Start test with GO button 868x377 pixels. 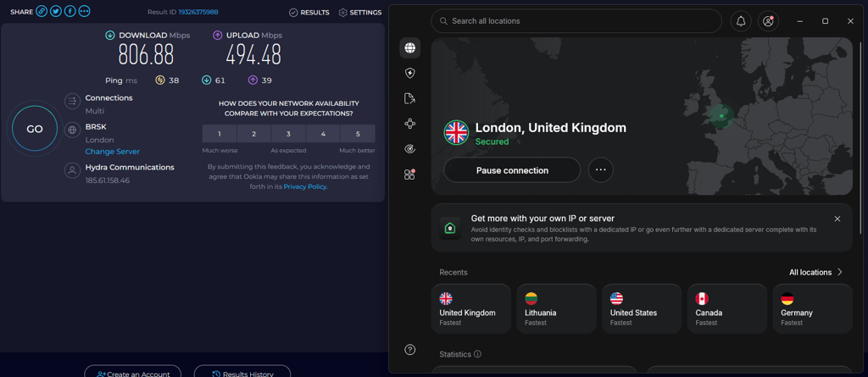[x=34, y=129]
